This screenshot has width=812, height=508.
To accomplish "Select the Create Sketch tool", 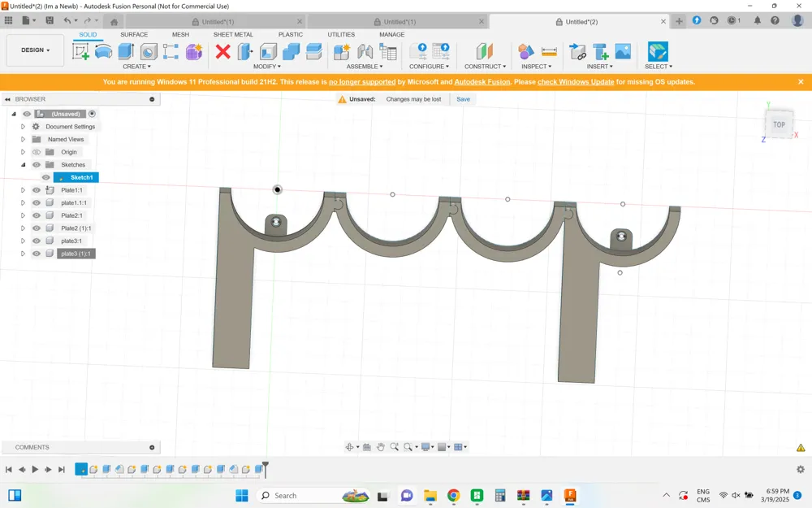I will point(80,50).
